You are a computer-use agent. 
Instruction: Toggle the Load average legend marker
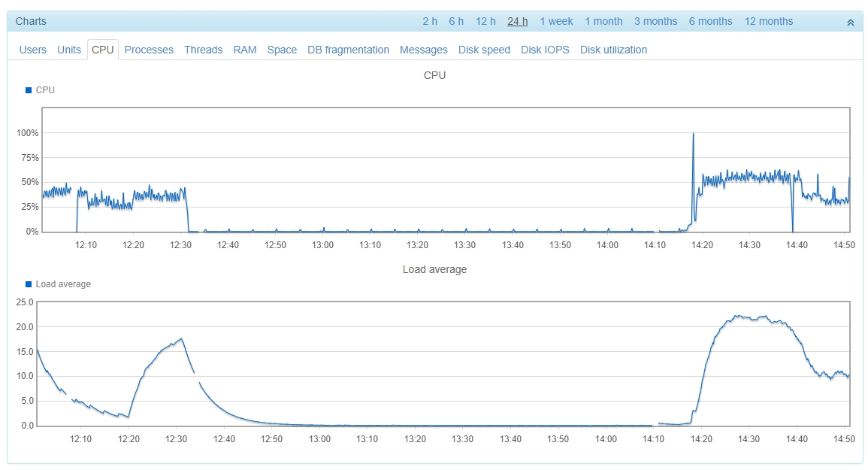coord(29,284)
